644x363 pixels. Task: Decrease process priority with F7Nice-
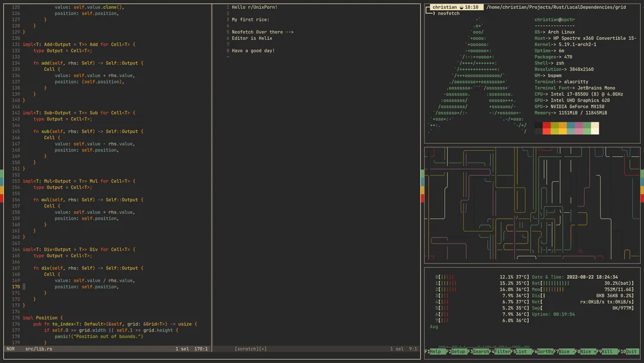click(x=564, y=352)
